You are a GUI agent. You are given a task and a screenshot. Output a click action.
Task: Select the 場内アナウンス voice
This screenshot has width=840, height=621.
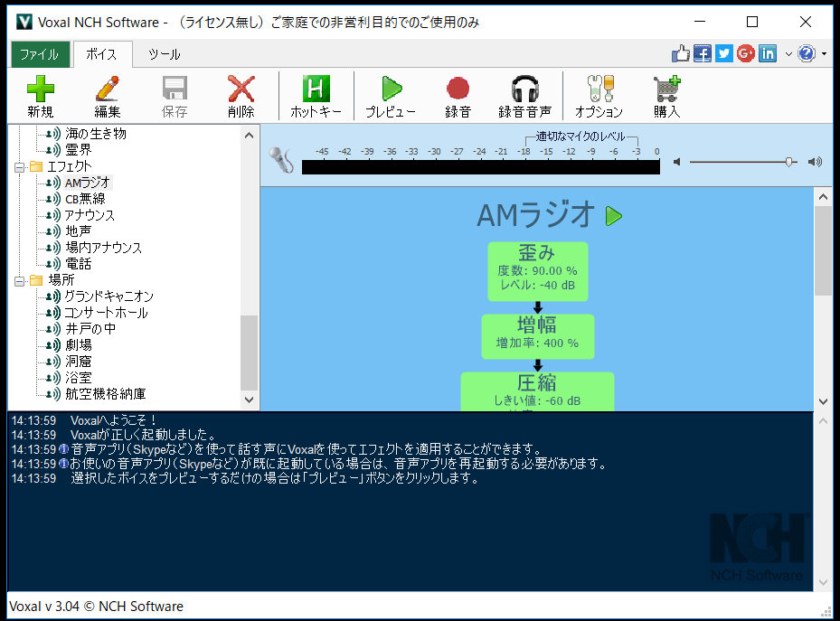(103, 248)
